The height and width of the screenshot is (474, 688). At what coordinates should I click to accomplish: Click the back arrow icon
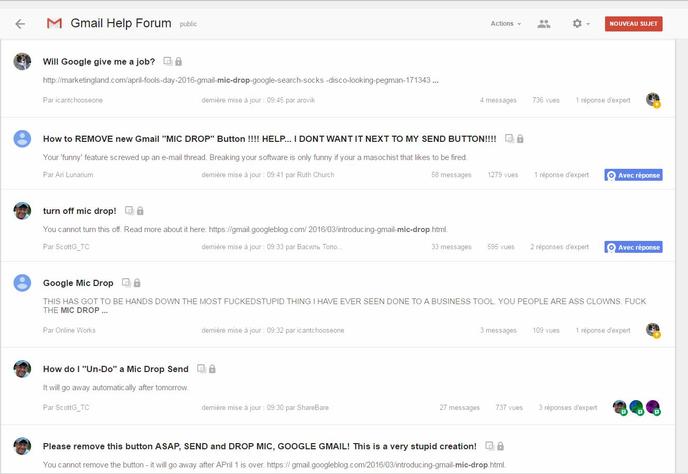[x=20, y=24]
